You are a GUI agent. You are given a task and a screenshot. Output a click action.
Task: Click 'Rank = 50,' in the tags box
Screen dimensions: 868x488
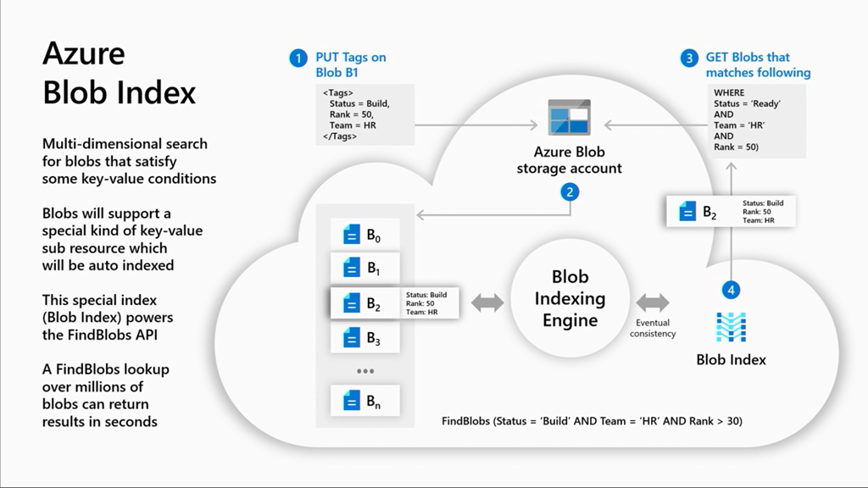pos(352,114)
